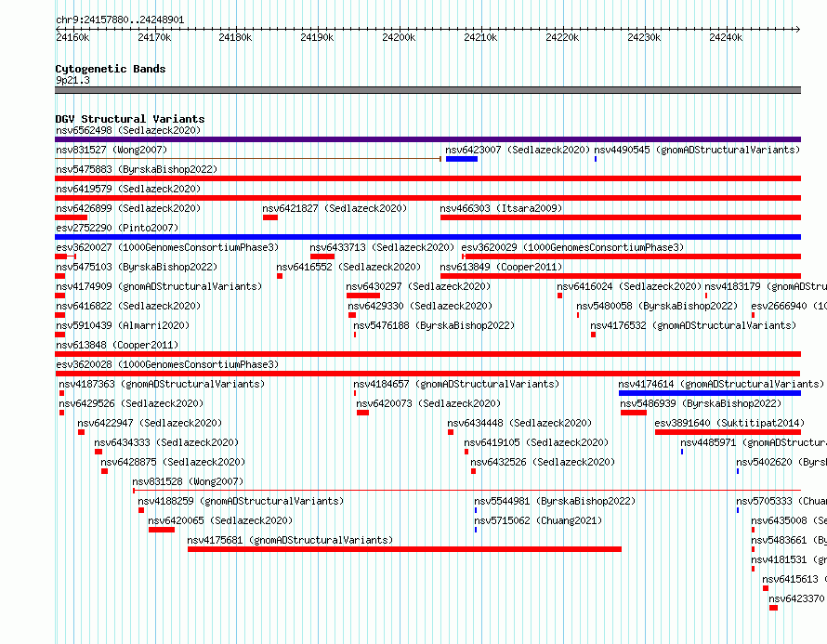Click nsv6422947 (Sedlazeck2020) label
827x644 pixels.
[x=150, y=423]
